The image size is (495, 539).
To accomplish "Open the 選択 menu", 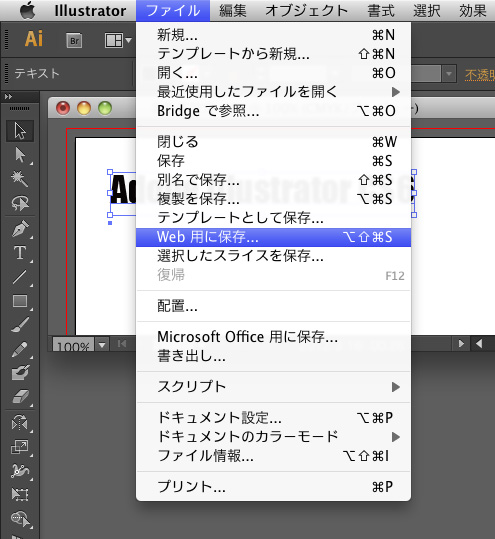I will point(427,11).
